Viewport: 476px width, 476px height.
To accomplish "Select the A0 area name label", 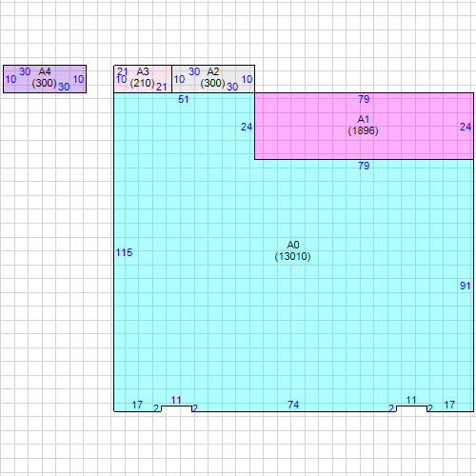I will coord(293,245).
